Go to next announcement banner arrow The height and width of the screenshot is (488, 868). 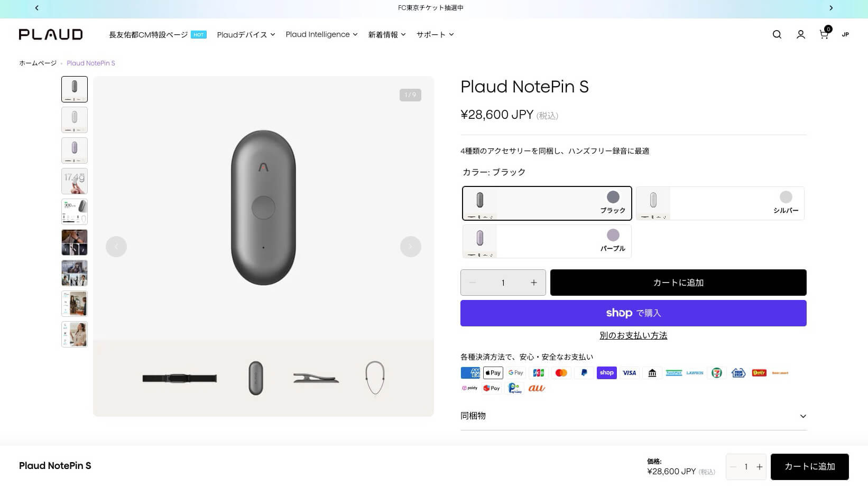(x=831, y=8)
